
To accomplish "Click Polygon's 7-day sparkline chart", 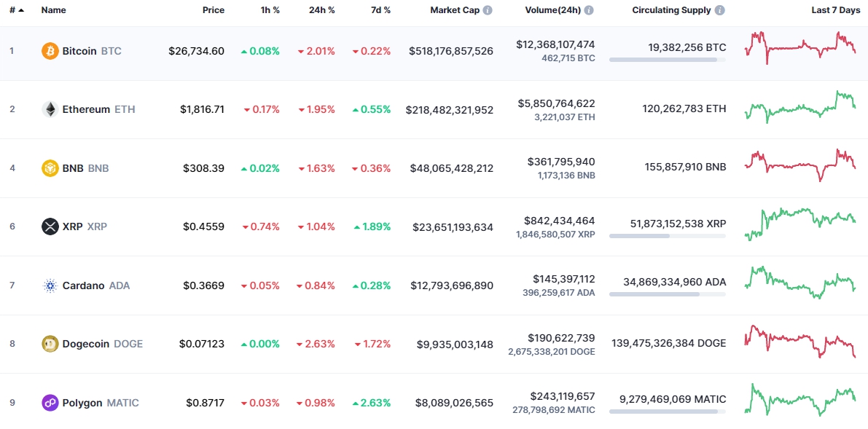I will [x=800, y=400].
